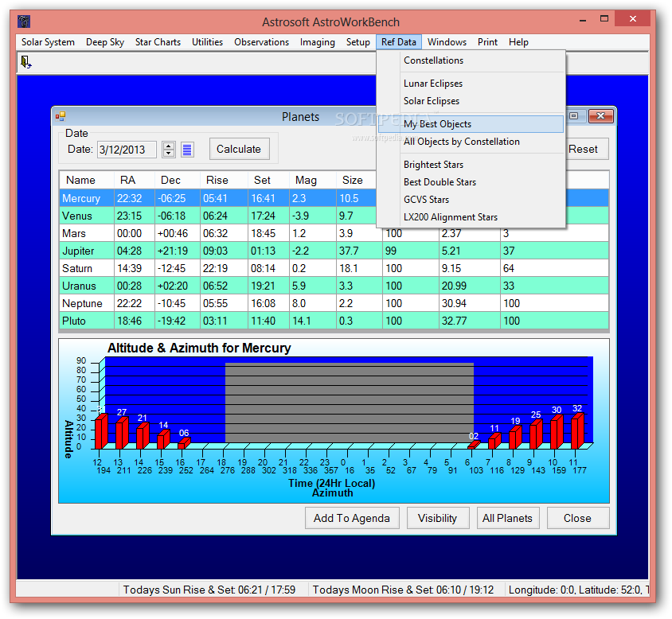Click Add To Agenda button
Image resolution: width=672 pixels, height=619 pixels.
(x=352, y=518)
